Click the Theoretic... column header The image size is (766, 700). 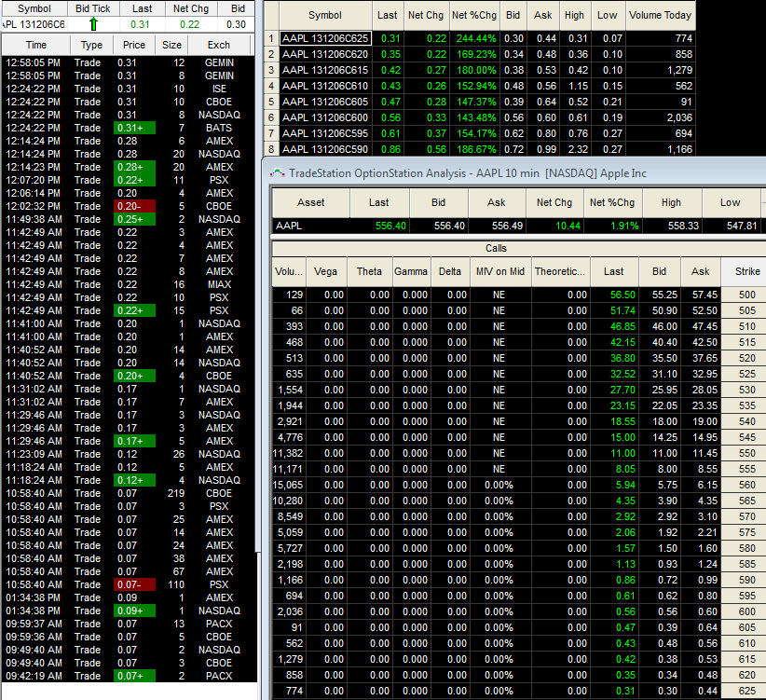[560, 271]
